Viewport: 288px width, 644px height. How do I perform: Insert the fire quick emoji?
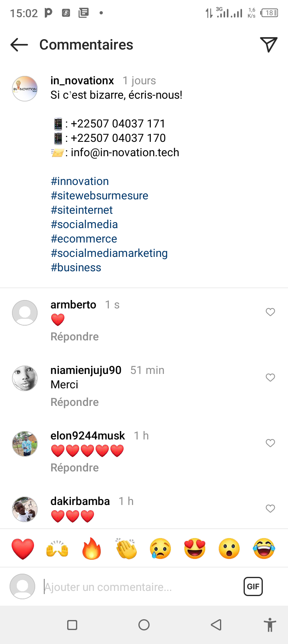[92, 549]
